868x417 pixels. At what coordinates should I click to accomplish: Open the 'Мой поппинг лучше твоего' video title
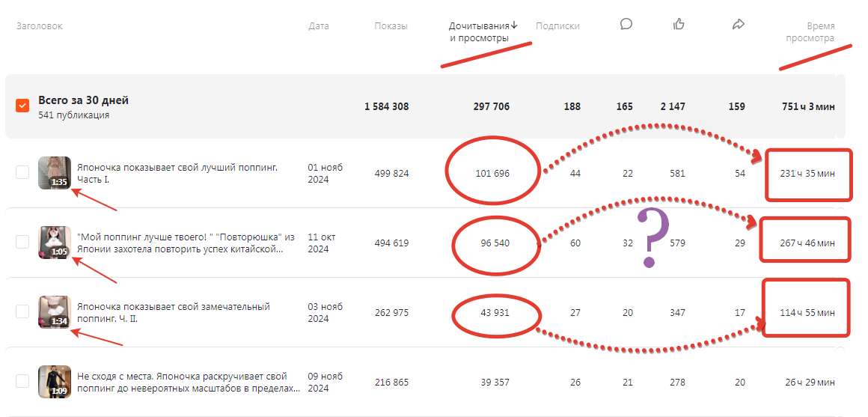click(186, 243)
